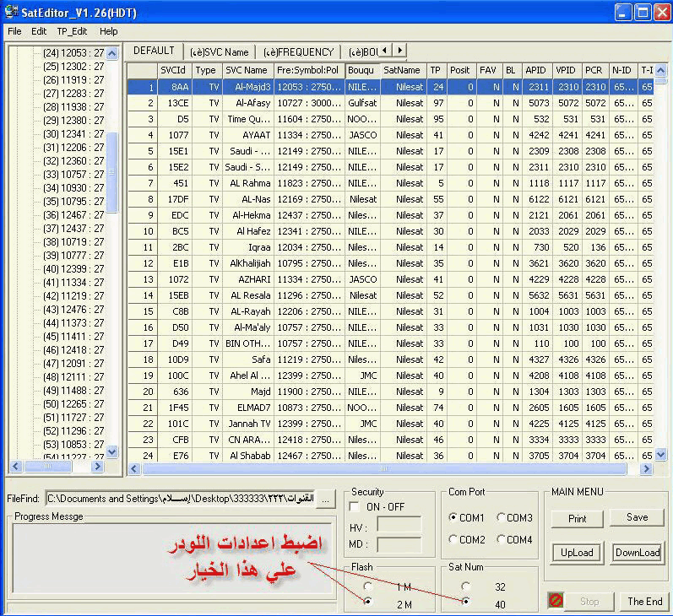
Task: Click tree panel scroll down arrow
Action: [112, 451]
